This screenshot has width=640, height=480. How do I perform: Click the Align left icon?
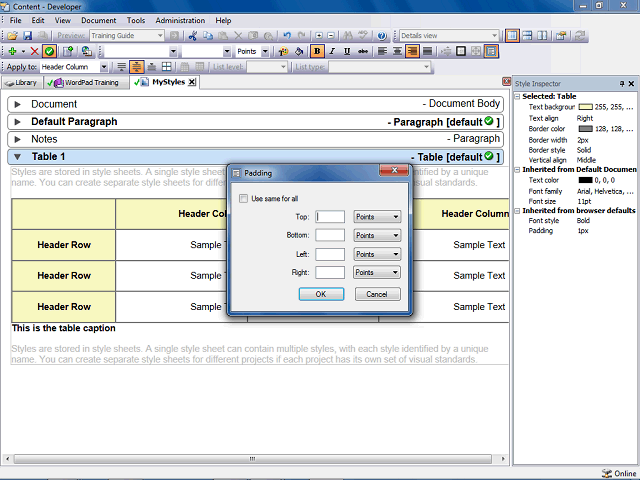coord(382,51)
